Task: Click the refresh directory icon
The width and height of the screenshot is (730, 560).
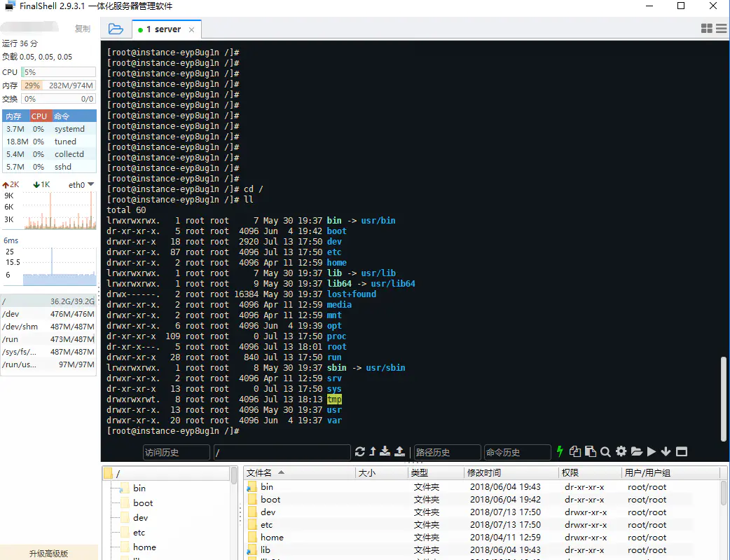Action: point(359,451)
